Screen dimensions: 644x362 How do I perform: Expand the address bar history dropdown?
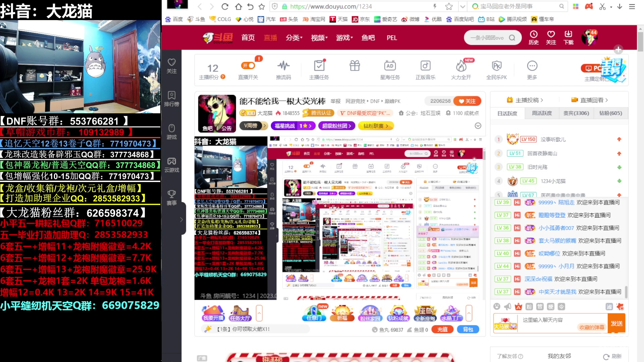(x=463, y=6)
